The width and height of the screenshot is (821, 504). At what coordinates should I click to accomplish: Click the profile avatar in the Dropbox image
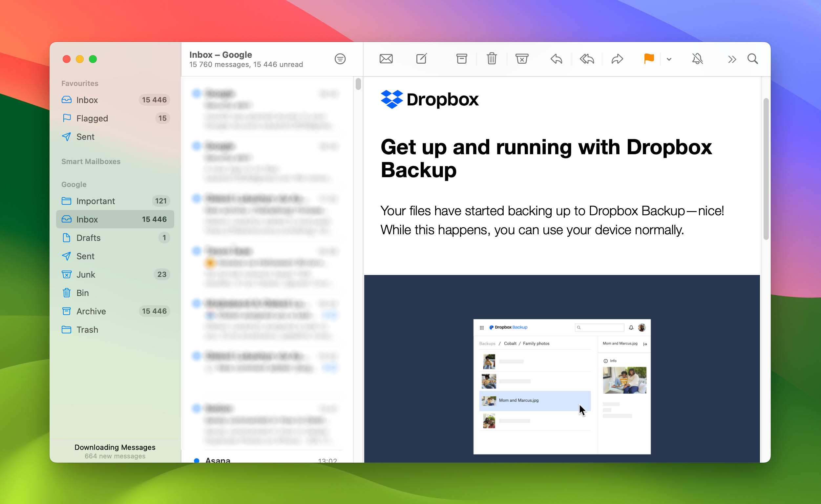click(x=642, y=327)
